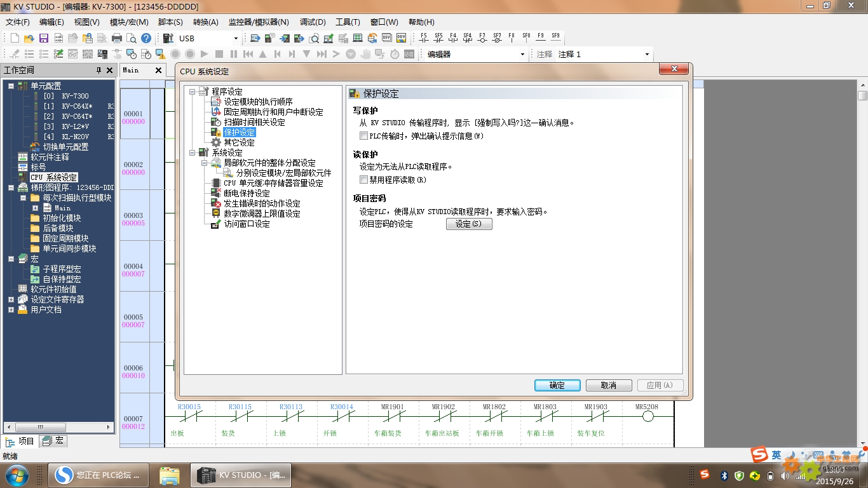This screenshot has width=868, height=488.
Task: Open file explorer from Windows taskbar
Action: (x=170, y=475)
